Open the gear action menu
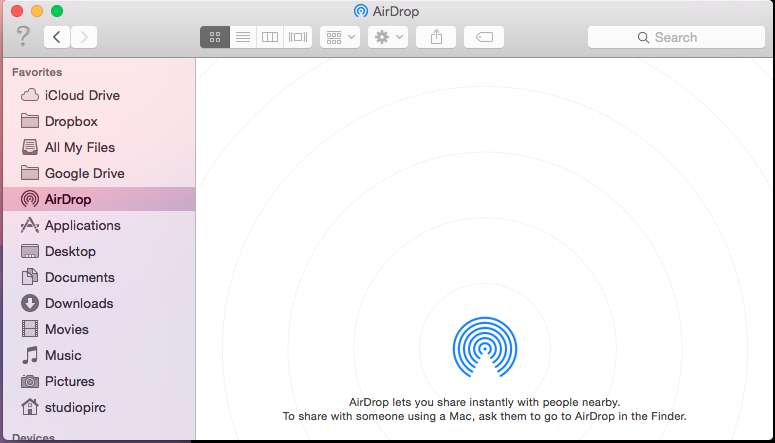 (388, 37)
